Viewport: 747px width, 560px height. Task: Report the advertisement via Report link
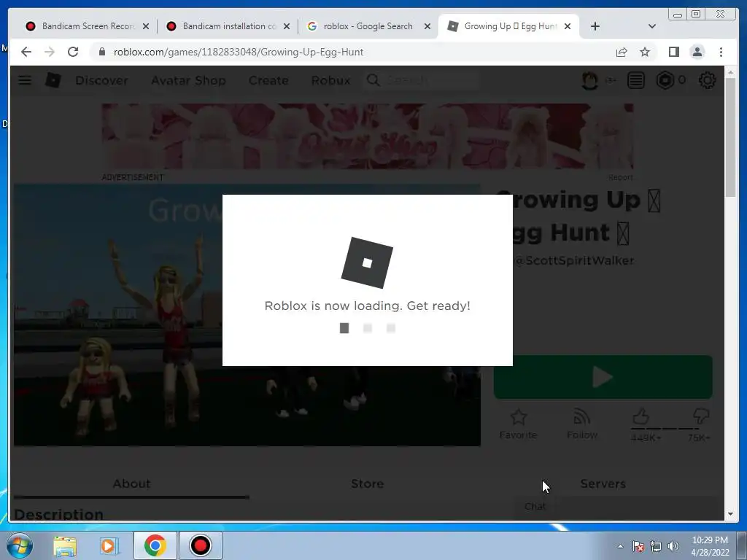[620, 177]
